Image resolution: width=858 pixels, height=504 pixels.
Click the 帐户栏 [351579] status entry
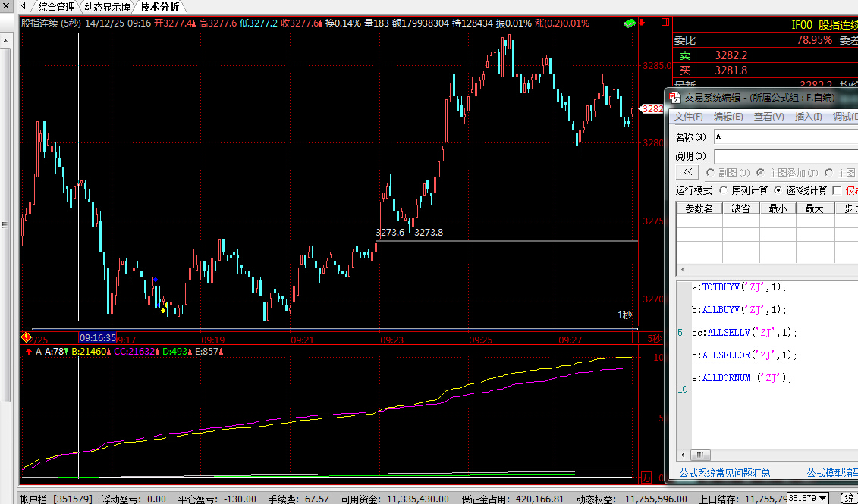(x=56, y=499)
